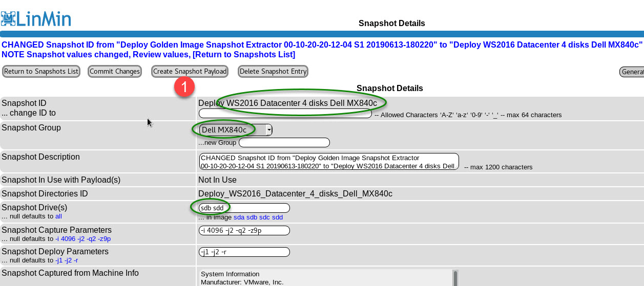
Task: Click into the Snapshot Description text area
Action: (328, 162)
